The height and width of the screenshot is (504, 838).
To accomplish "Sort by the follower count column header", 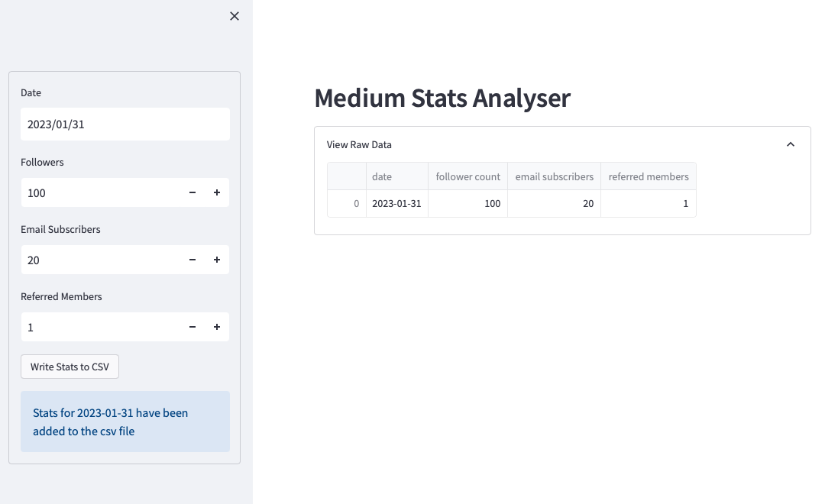I will (x=468, y=176).
